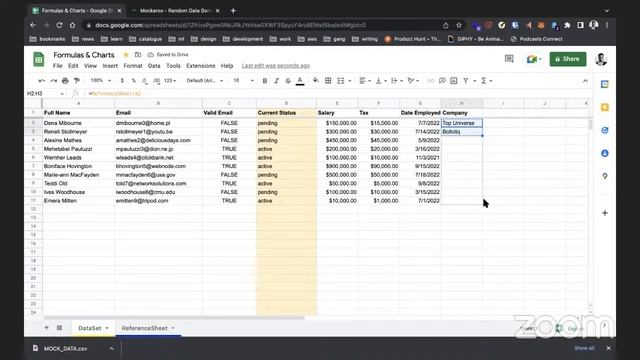Click the name box showing H2:H3
The height and width of the screenshot is (360, 640).
[45, 93]
